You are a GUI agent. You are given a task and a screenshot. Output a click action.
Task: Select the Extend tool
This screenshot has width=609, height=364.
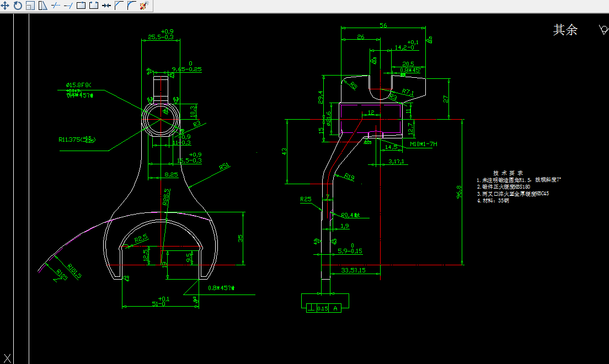click(68, 6)
